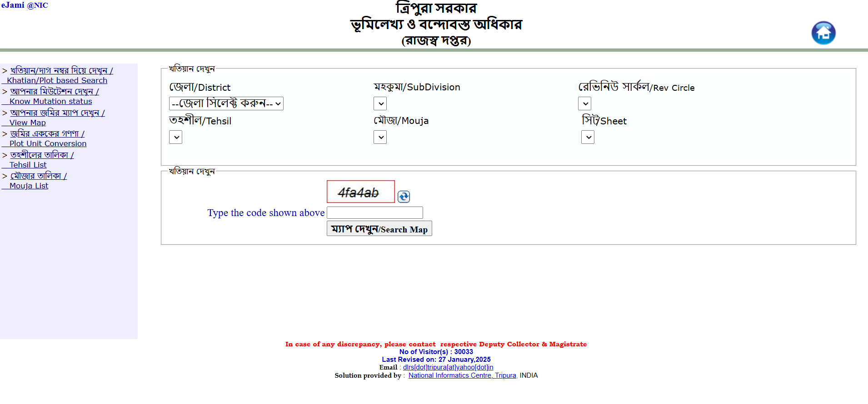Select Plot Unit Conversion link
Image resolution: width=868 pixels, height=404 pixels.
[x=48, y=143]
